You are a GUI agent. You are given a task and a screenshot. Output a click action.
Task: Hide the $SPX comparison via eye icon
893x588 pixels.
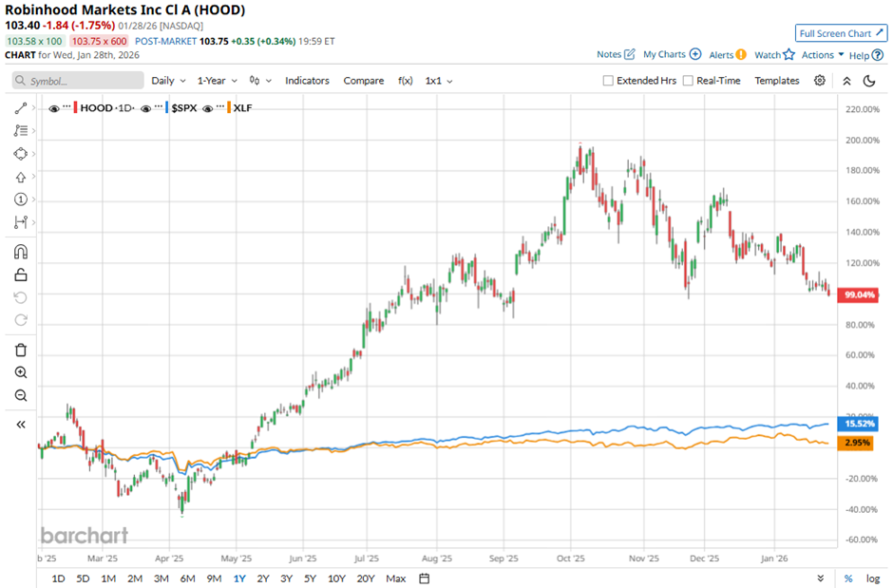click(x=146, y=109)
